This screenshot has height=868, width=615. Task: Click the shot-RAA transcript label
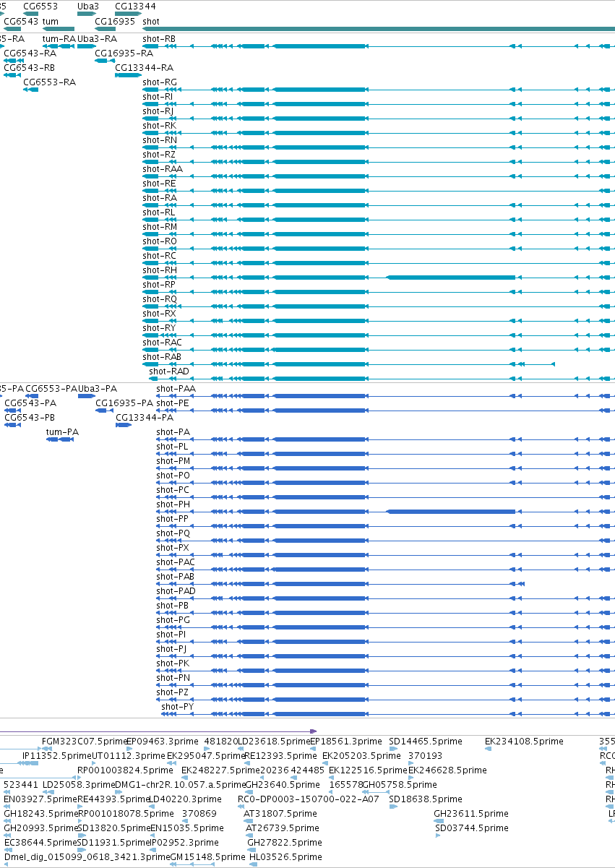163,168
